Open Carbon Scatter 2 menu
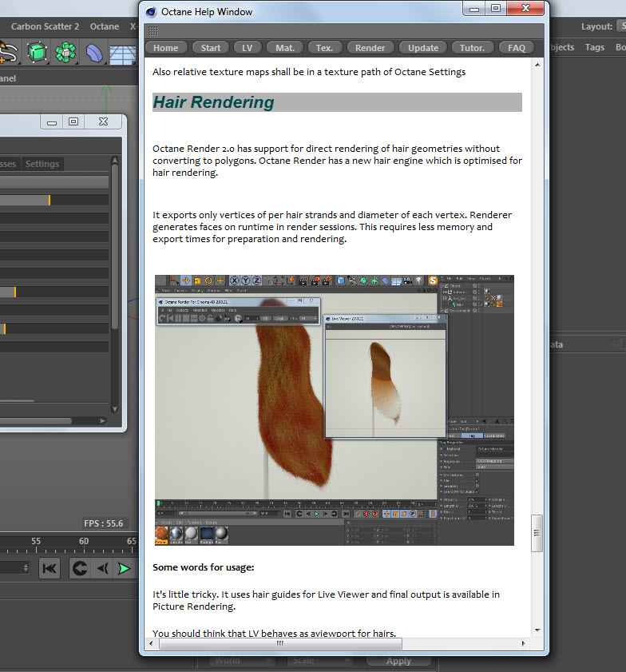The width and height of the screenshot is (626, 672). tap(45, 26)
